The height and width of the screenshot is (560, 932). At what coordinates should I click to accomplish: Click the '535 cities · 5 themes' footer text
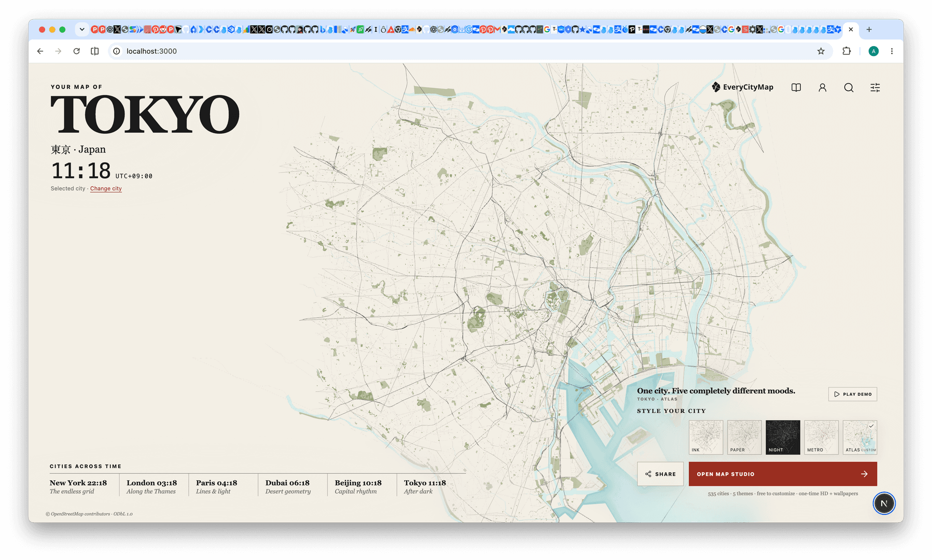(x=783, y=494)
